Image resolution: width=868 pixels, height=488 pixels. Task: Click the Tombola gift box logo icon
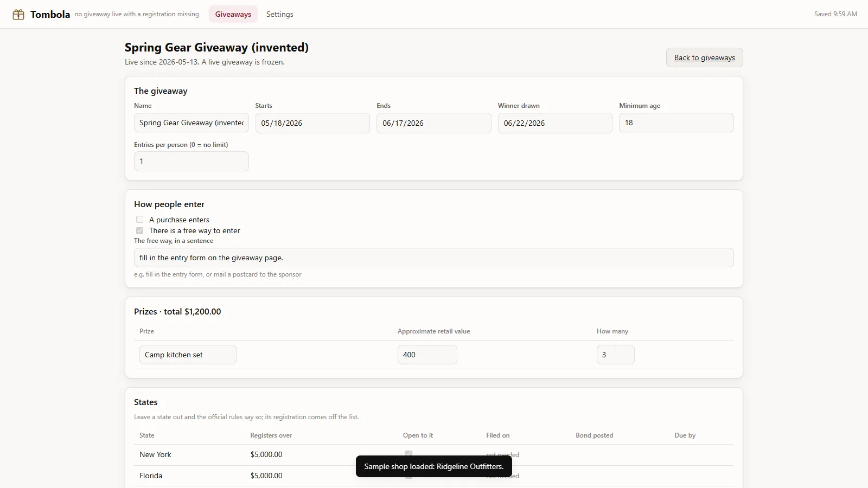[x=18, y=15]
